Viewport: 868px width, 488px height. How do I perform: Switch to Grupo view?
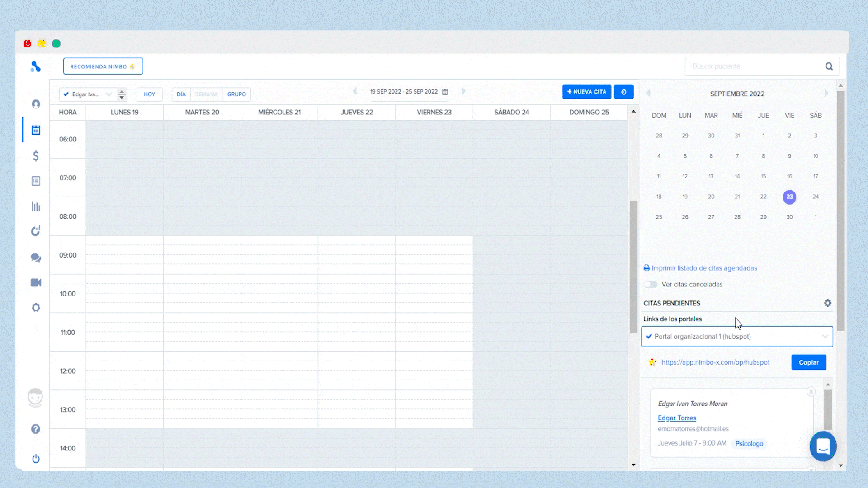(x=236, y=94)
